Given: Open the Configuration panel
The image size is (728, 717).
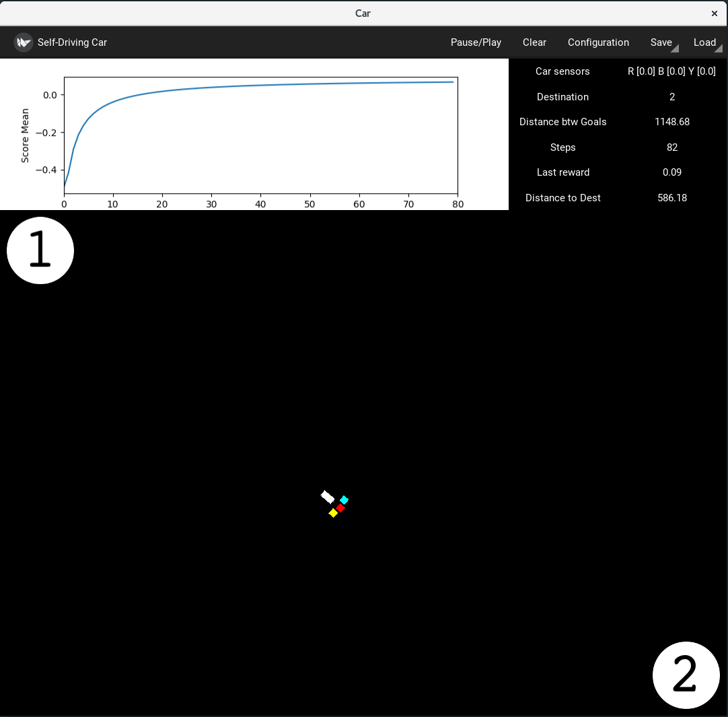Looking at the screenshot, I should [x=598, y=42].
